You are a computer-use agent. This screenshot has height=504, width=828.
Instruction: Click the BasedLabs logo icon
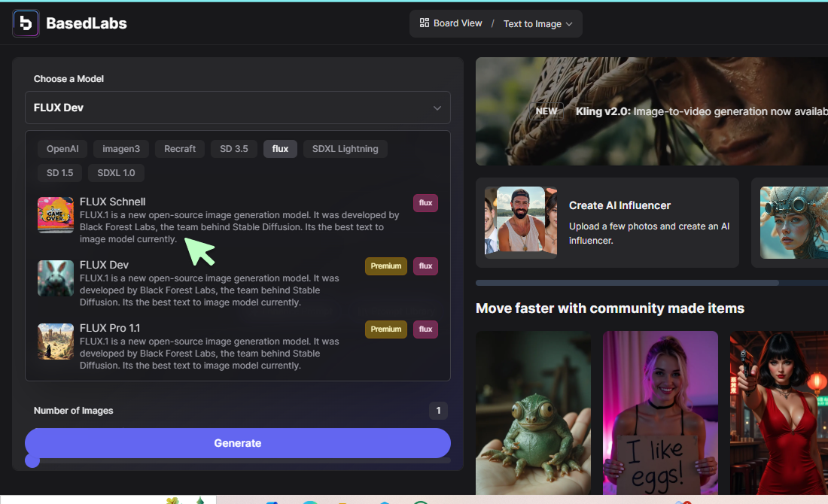click(x=26, y=23)
